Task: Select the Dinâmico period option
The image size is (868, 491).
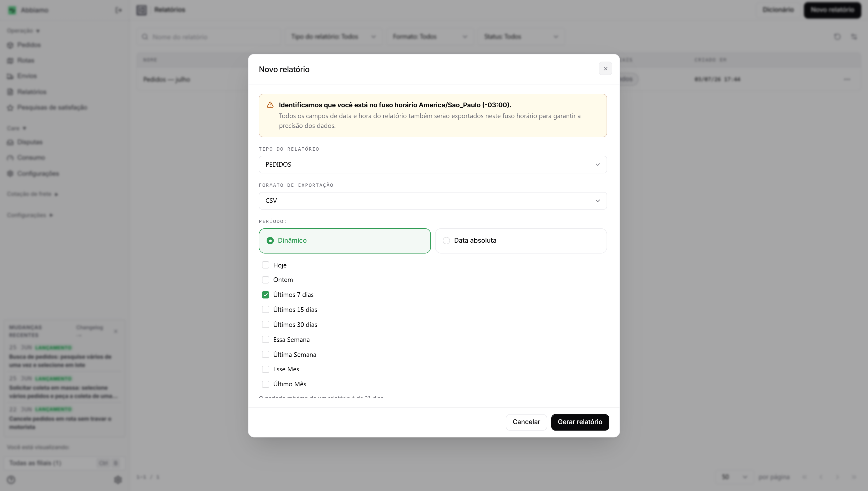Action: (345, 241)
